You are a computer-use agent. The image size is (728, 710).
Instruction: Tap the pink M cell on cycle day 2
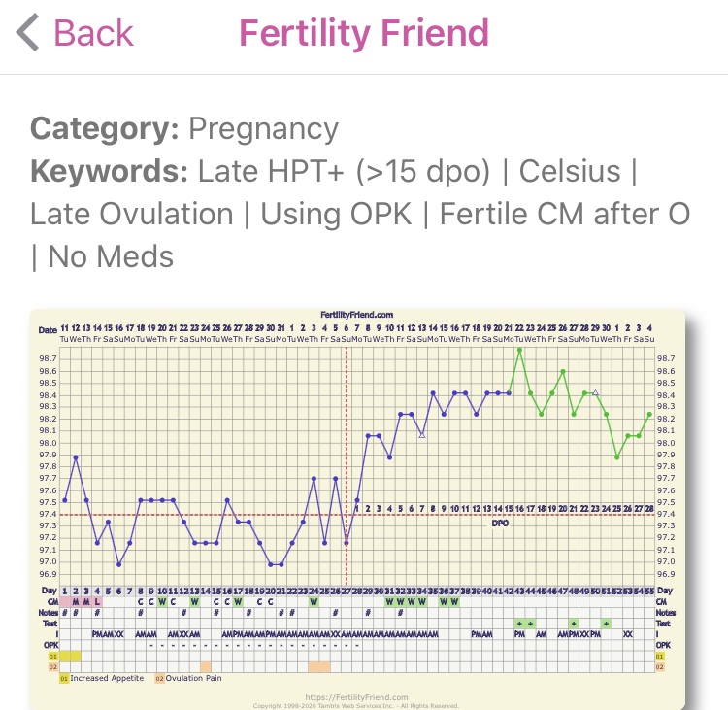click(x=76, y=601)
